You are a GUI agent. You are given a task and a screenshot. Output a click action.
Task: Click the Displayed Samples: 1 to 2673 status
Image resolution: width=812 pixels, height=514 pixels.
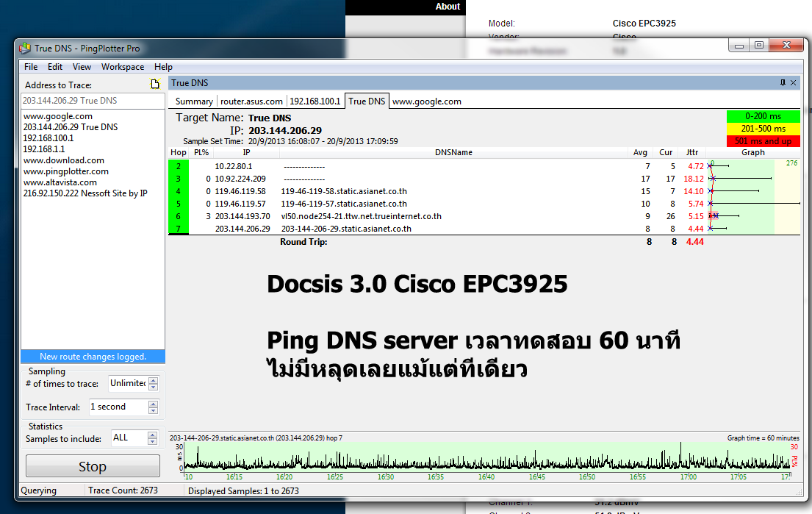coord(243,490)
